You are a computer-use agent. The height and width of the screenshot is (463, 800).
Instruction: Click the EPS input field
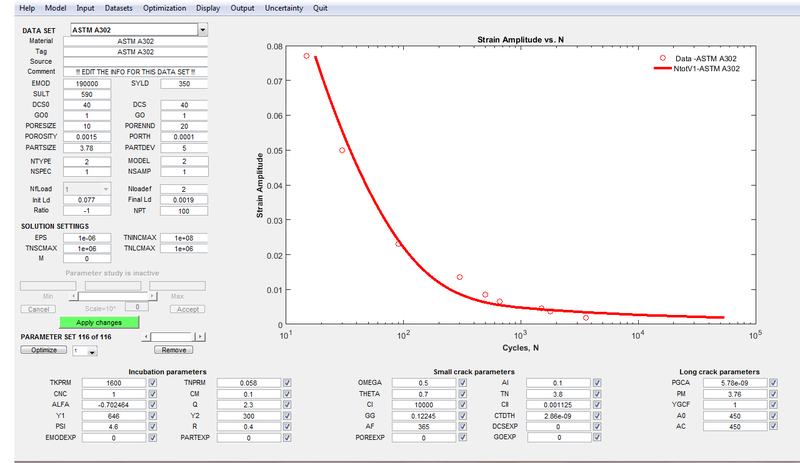tap(87, 238)
